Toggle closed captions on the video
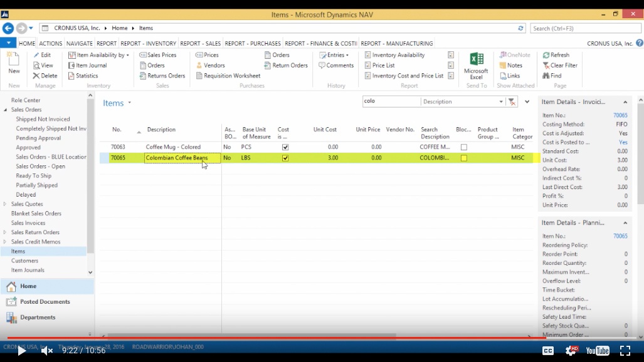 tap(548, 351)
